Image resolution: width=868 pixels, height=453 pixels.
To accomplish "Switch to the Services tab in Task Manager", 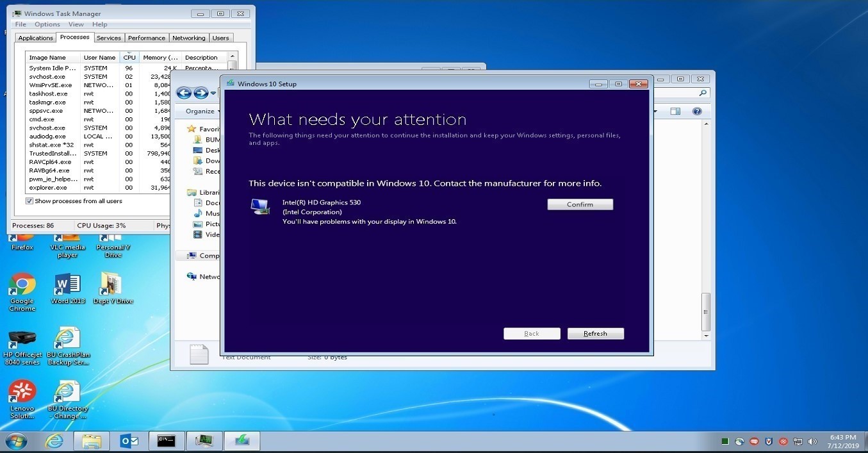I will (x=109, y=38).
